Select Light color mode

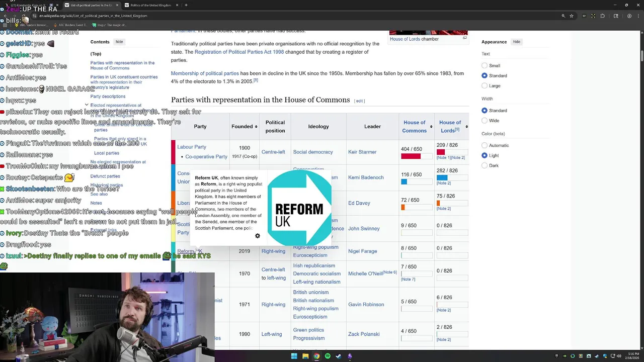(485, 155)
